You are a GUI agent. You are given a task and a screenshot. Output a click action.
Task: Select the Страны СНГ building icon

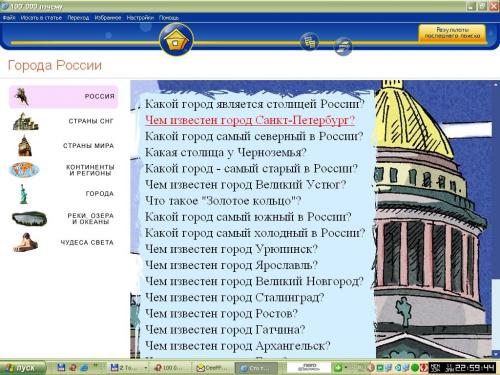26,121
